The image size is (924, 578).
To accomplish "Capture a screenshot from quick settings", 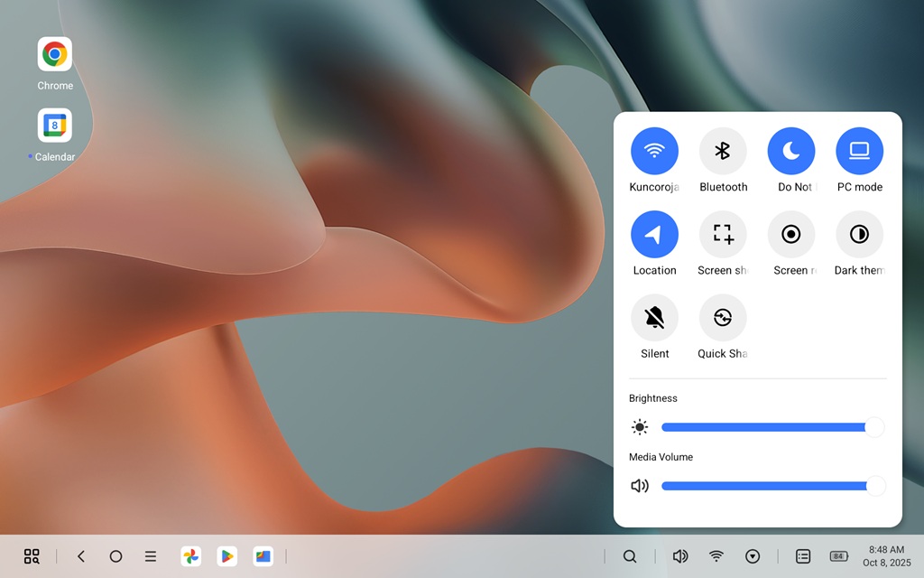I will (x=723, y=233).
